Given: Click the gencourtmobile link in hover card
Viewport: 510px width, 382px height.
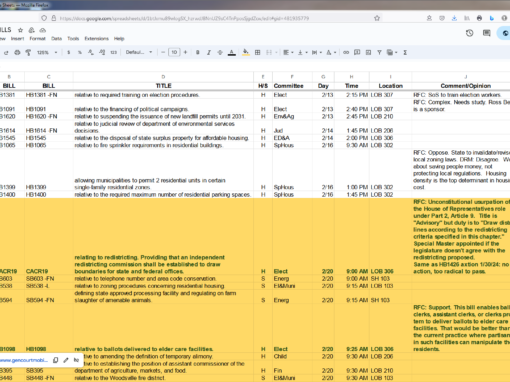Looking at the screenshot, I should [24, 360].
